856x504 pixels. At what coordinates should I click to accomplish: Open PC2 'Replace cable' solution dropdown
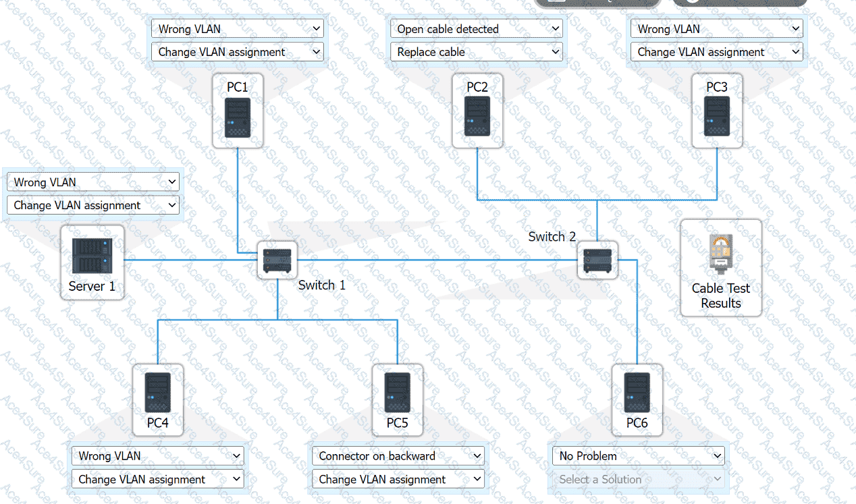[477, 52]
